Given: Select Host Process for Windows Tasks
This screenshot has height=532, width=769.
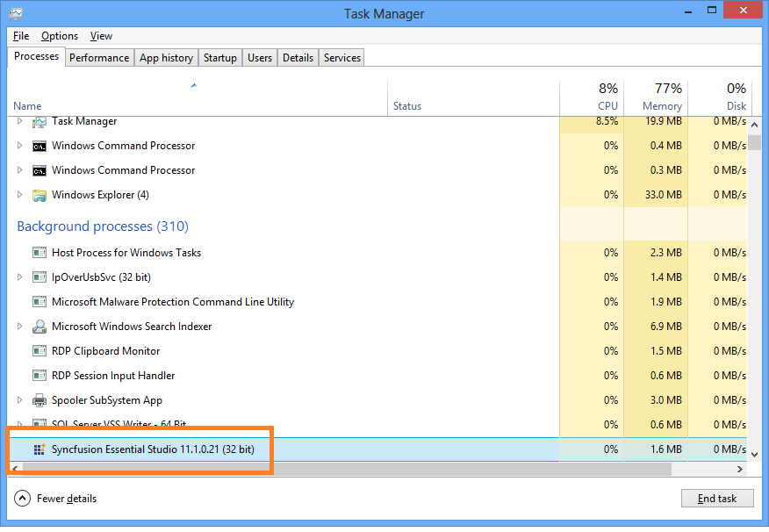Looking at the screenshot, I should click(377, 253).
